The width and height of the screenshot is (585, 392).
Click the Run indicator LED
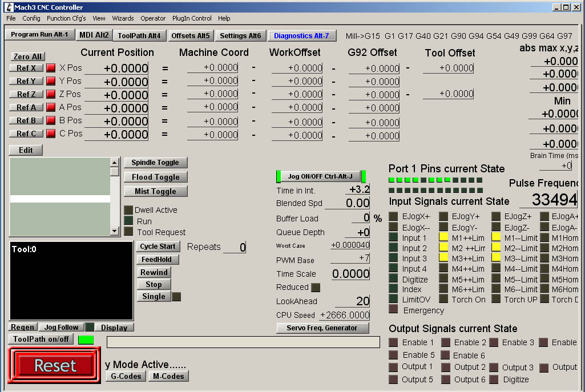(x=128, y=221)
